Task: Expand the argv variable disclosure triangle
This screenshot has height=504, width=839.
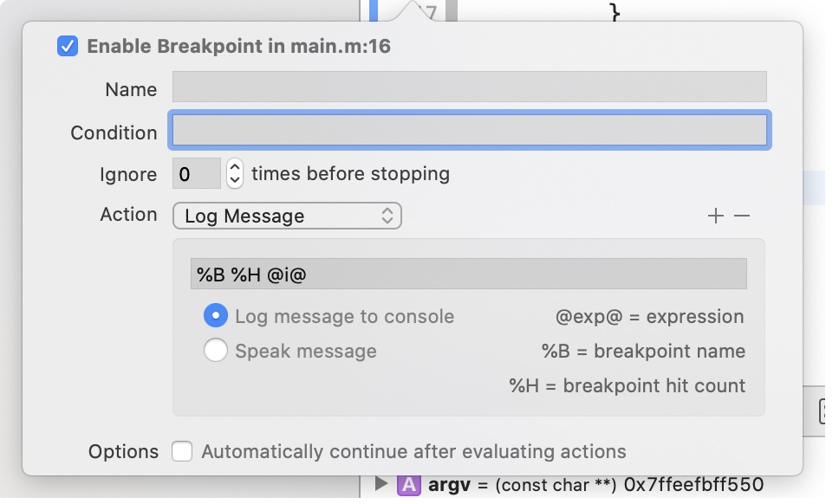Action: point(381,485)
